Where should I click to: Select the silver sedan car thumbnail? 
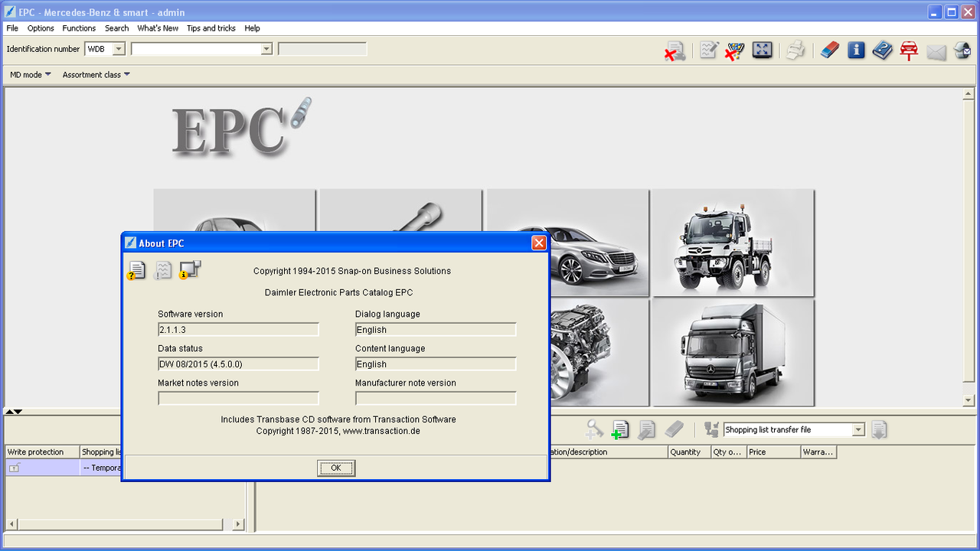pos(599,243)
